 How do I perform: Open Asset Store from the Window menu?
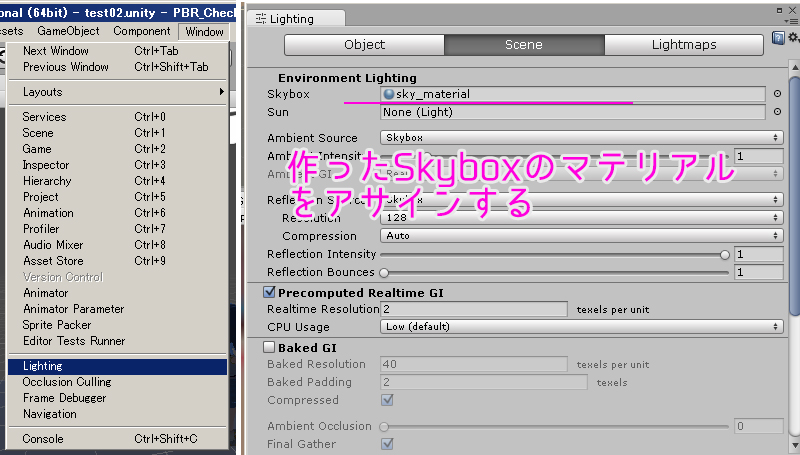click(117, 261)
